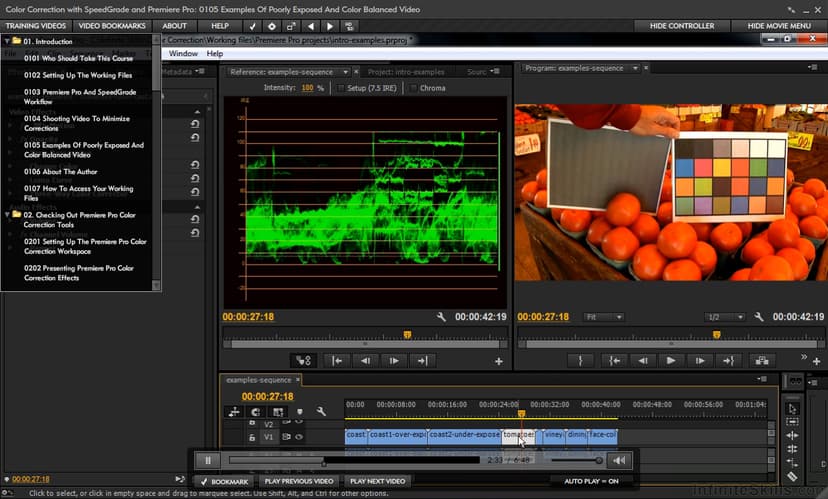828x499 pixels.
Task: Toggle V1 sync lock icon
Action: click(x=286, y=437)
